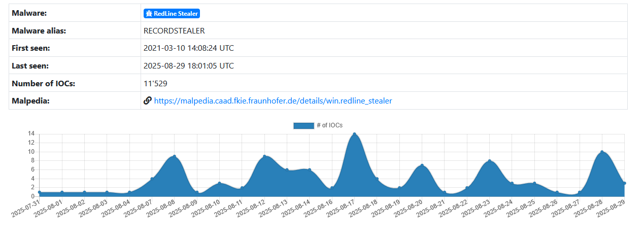644x239 pixels.
Task: Select the 'Malware:' row header cell
Action: pos(75,13)
